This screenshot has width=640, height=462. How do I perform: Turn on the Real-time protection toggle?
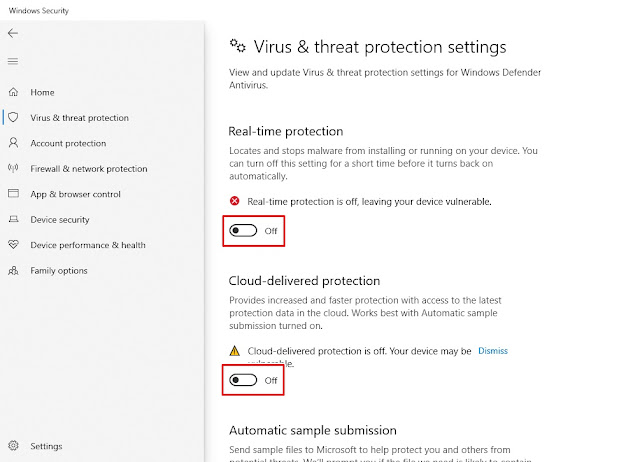(243, 231)
